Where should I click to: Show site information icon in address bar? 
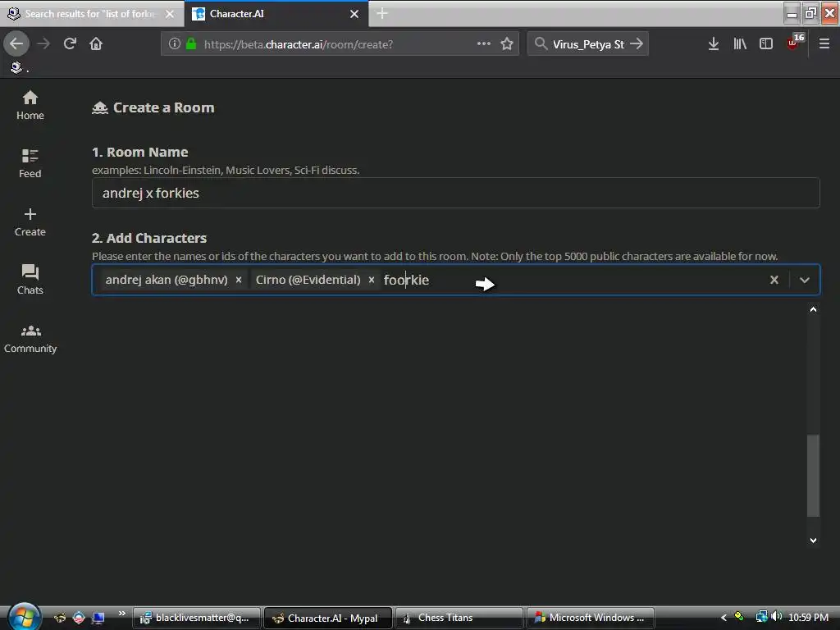pyautogui.click(x=174, y=43)
